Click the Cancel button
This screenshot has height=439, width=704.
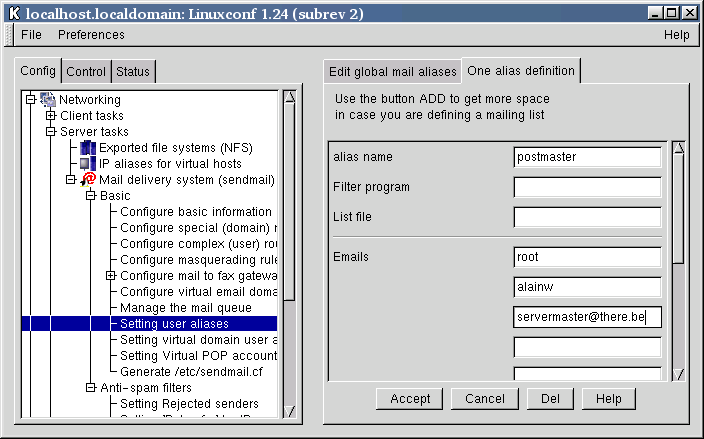(484, 399)
